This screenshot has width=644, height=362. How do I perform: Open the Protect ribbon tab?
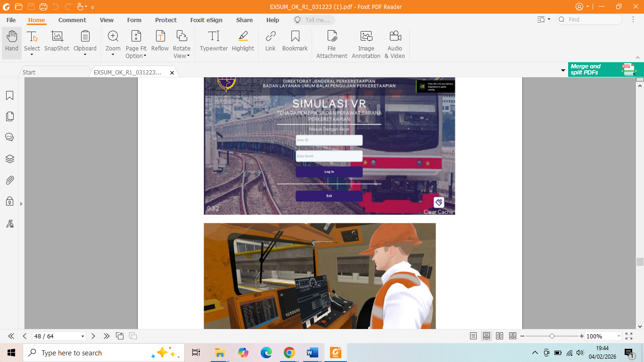166,20
